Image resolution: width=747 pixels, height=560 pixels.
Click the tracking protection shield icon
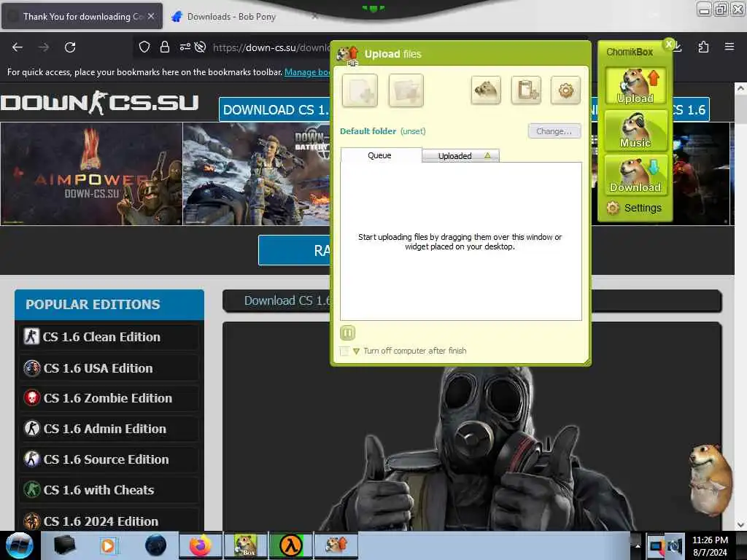pos(144,47)
